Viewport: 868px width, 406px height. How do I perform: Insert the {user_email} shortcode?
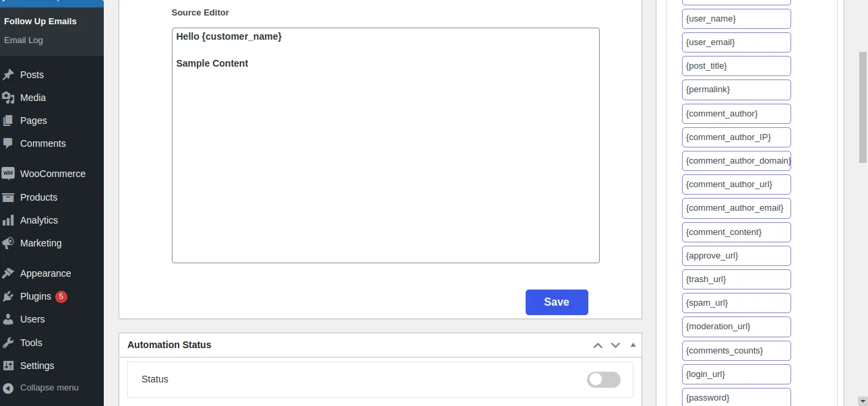click(x=736, y=42)
